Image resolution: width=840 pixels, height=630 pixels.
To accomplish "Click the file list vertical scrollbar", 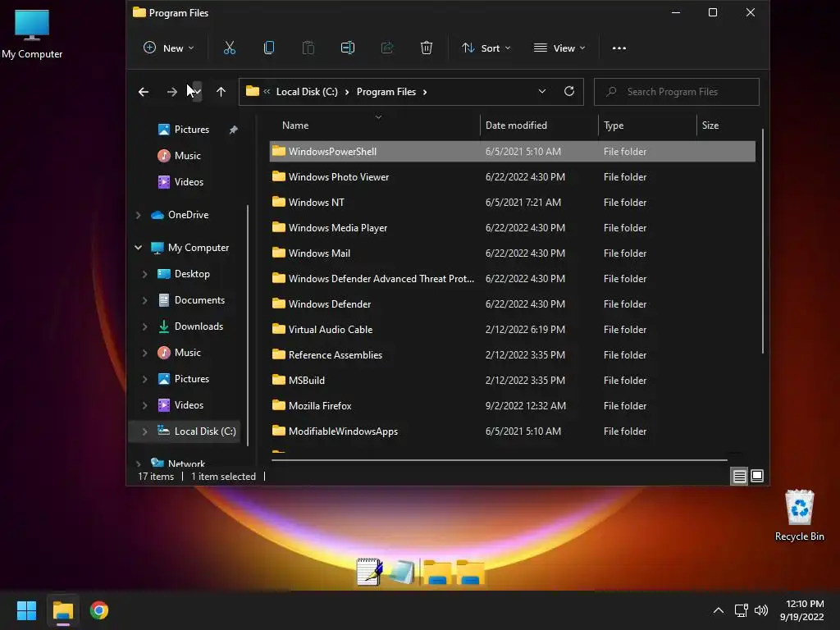I will (x=762, y=241).
